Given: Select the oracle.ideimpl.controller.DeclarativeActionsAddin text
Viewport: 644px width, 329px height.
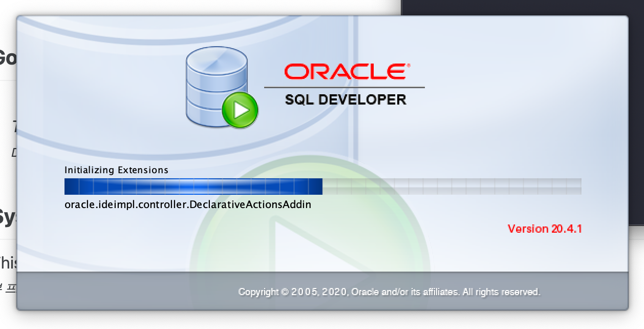Looking at the screenshot, I should (188, 204).
